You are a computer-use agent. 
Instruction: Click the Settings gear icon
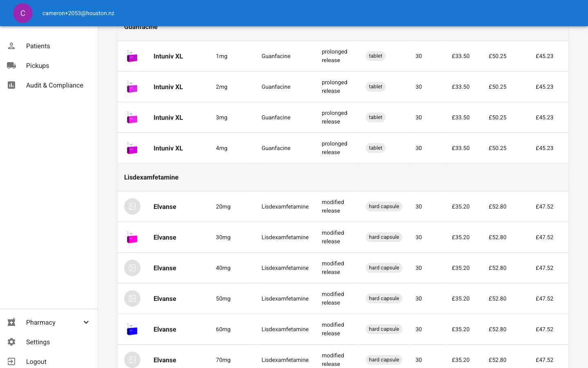pos(11,342)
